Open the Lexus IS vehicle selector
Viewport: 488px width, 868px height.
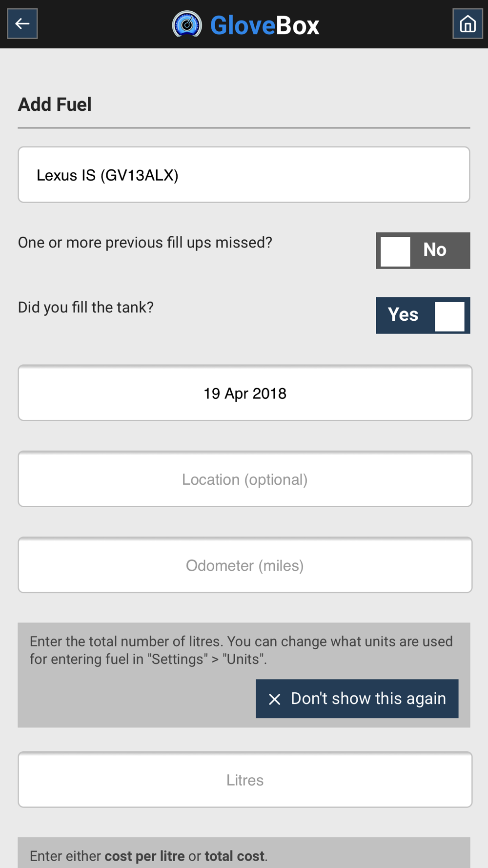244,175
